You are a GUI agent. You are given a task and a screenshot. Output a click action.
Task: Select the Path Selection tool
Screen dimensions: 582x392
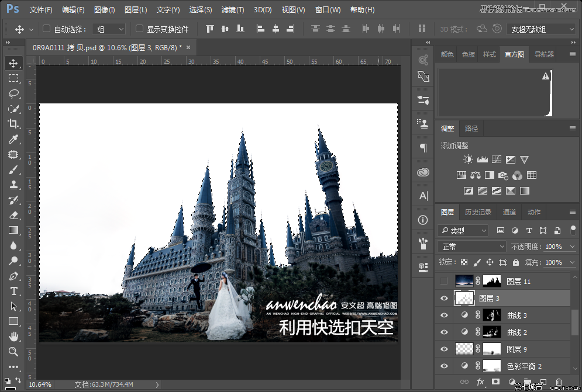[x=13, y=306]
